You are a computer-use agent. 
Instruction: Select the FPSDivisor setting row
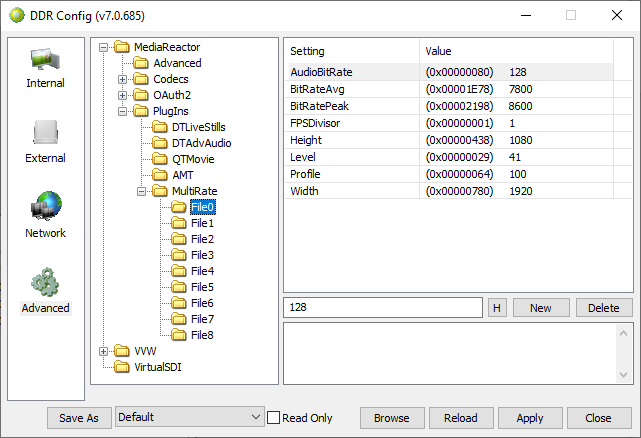(451, 123)
